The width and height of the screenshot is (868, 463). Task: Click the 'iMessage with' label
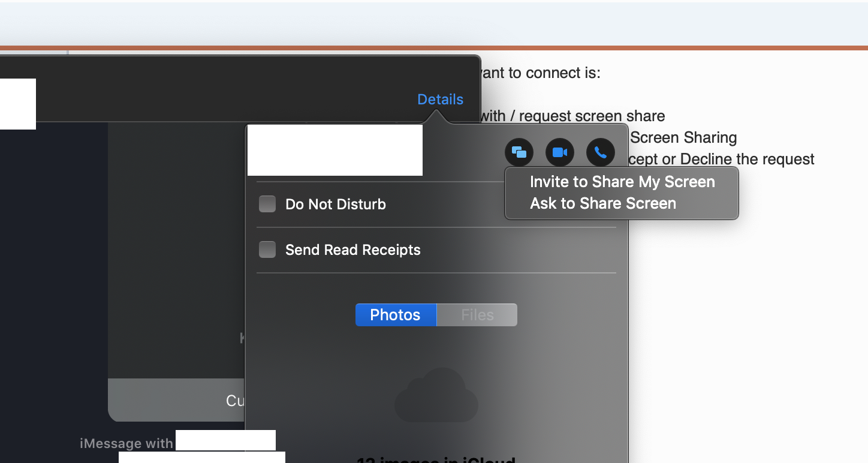tap(126, 444)
